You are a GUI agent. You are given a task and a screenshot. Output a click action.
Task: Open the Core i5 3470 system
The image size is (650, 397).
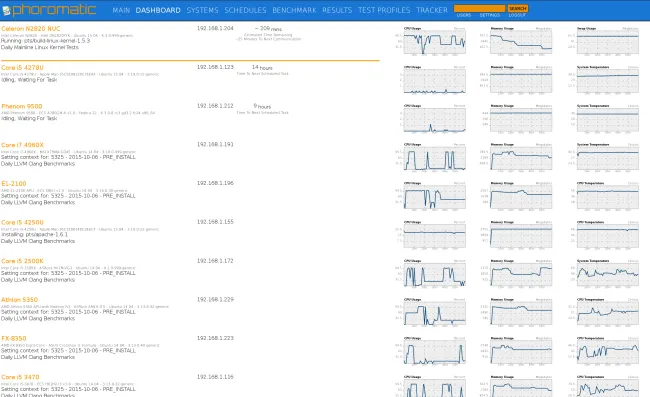(x=20, y=377)
